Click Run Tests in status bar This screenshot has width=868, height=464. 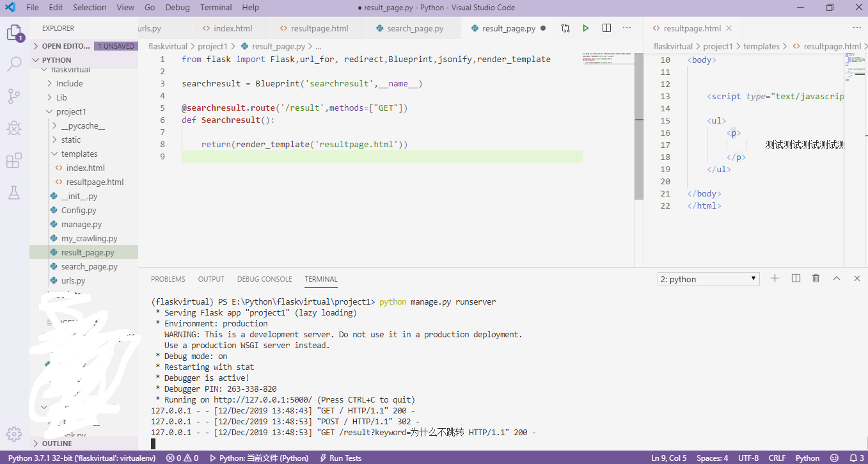[x=340, y=458]
